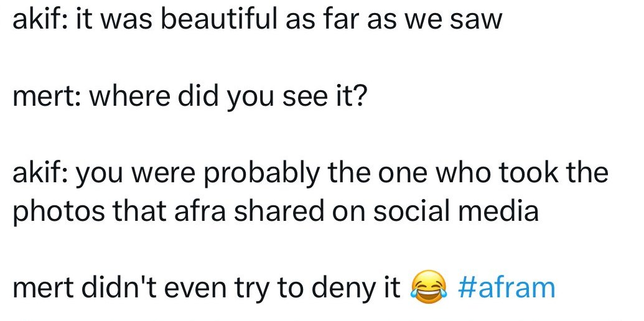The width and height of the screenshot is (644, 321).
Task: Click the text 'you were probably the one who took the'
Action: click(x=341, y=172)
